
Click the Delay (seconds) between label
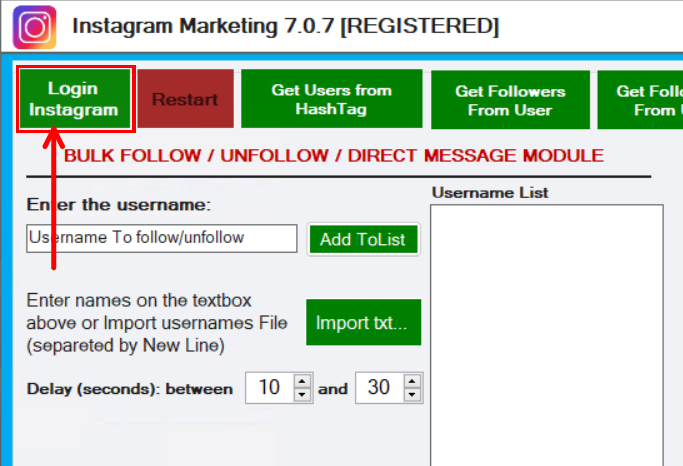130,389
